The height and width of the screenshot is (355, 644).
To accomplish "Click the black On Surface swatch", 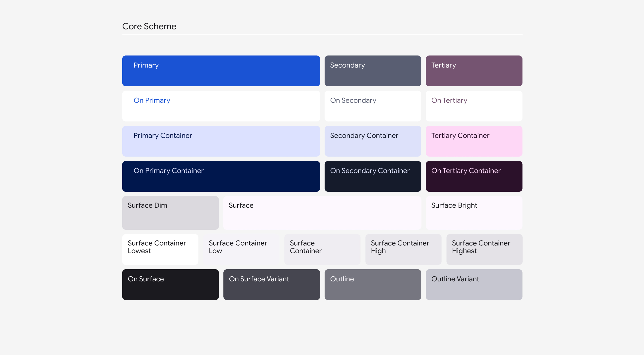I will pos(170,284).
